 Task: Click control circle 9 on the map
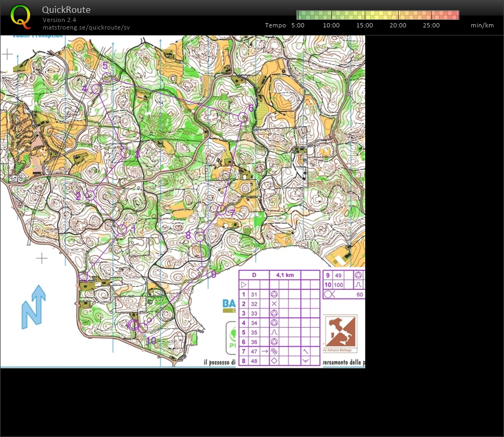point(202,271)
